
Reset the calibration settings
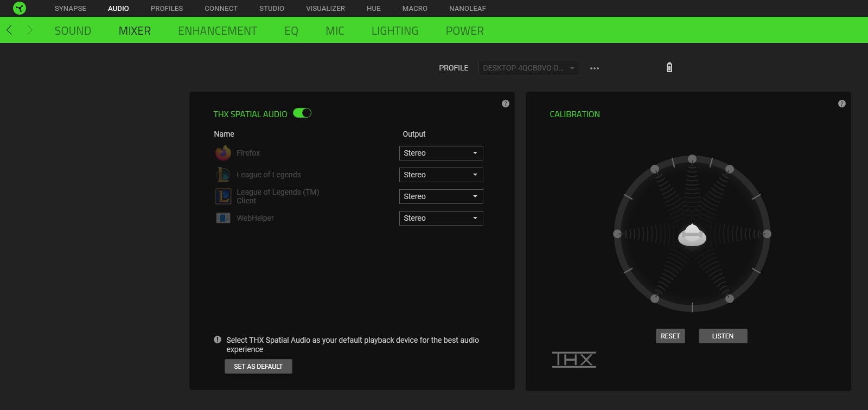(671, 336)
